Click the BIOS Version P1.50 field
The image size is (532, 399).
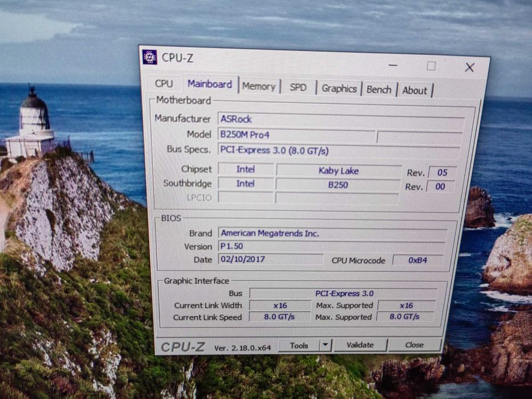(x=331, y=246)
